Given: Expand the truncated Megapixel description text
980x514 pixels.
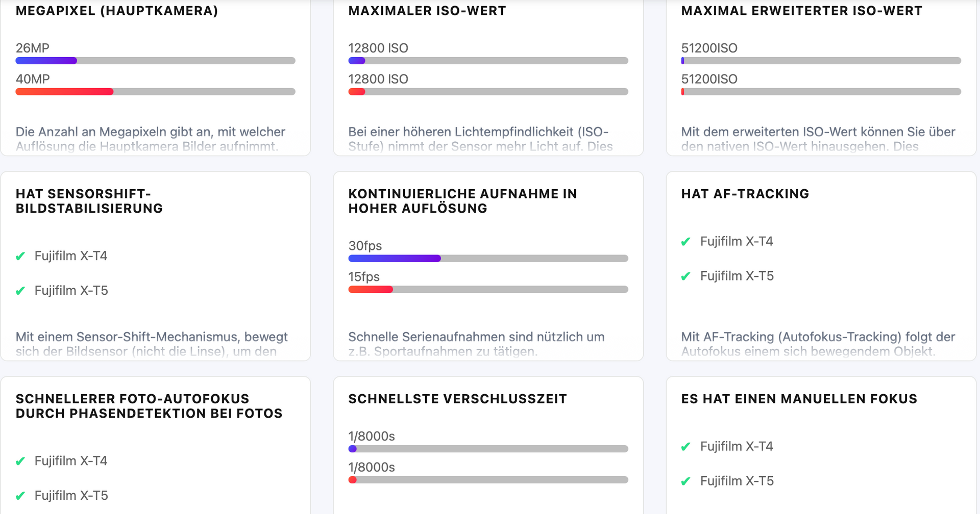Looking at the screenshot, I should pyautogui.click(x=151, y=139).
